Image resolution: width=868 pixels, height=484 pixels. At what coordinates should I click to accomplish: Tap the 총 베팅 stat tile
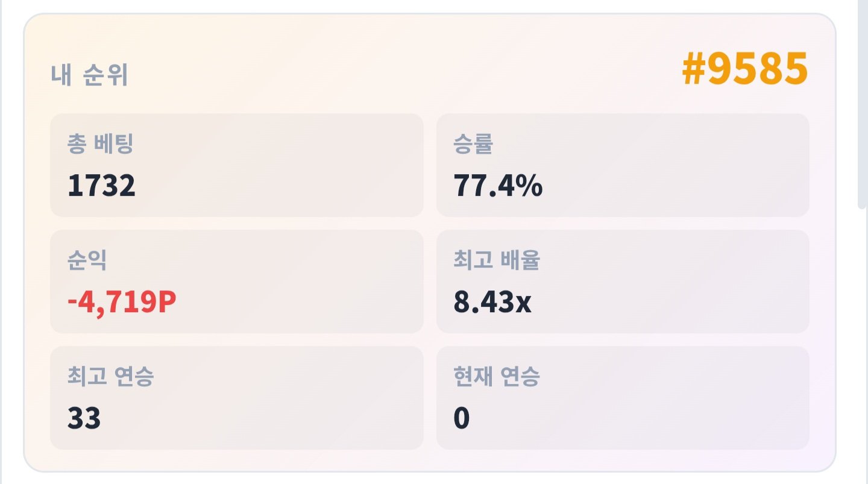[237, 165]
